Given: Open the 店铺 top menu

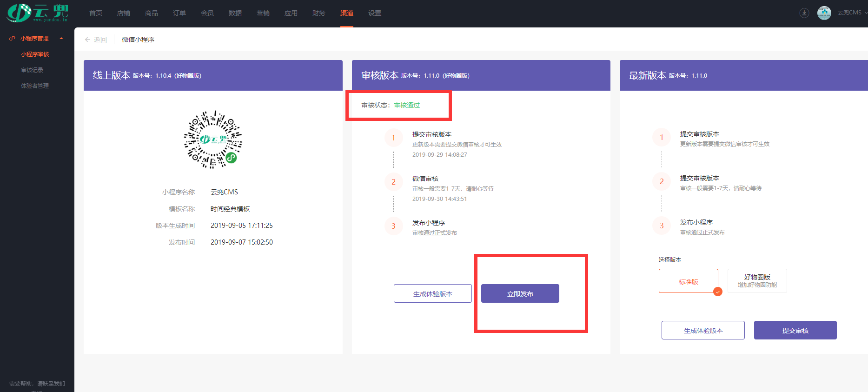Looking at the screenshot, I should point(124,13).
